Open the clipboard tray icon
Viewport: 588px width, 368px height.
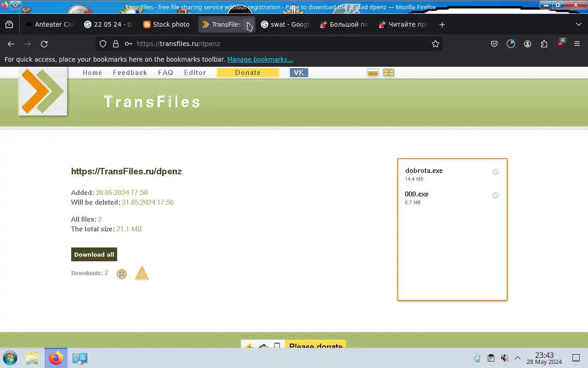click(x=491, y=358)
